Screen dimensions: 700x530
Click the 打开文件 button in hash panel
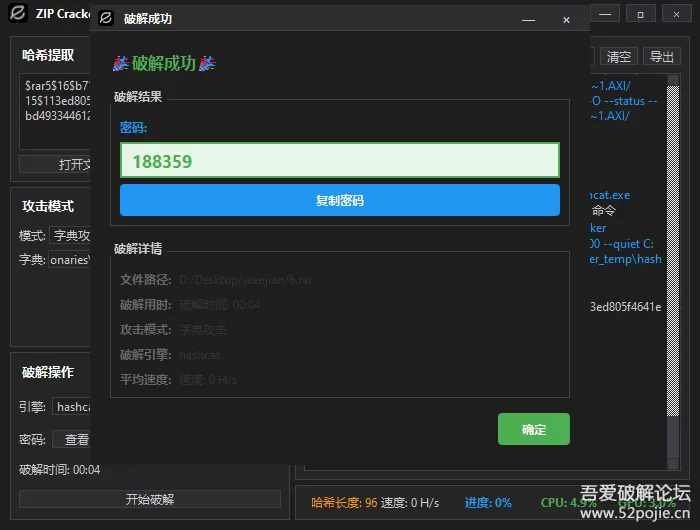54,164
